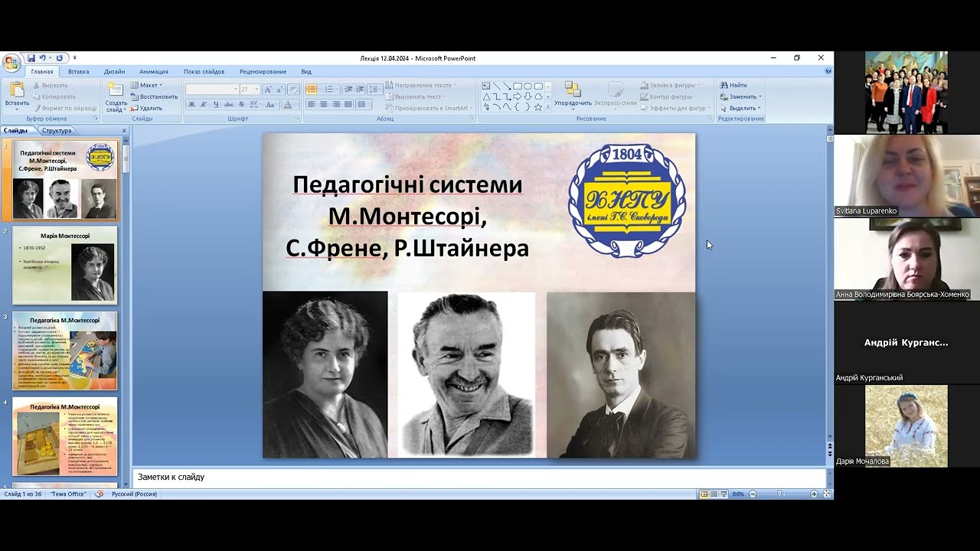980x551 pixels.
Task: Click the Создать слайд new slide icon
Action: (116, 90)
